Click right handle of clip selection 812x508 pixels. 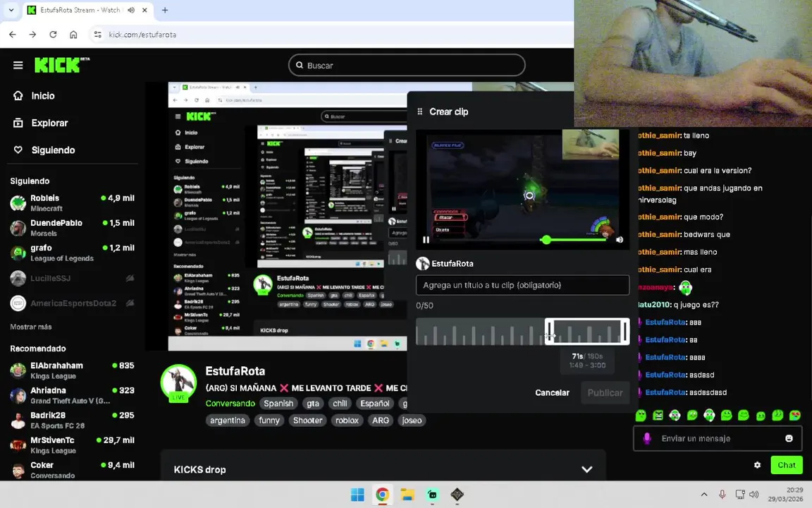[x=626, y=331]
